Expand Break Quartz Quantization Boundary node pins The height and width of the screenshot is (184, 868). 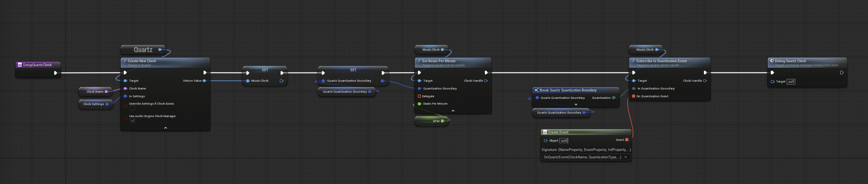click(x=576, y=104)
